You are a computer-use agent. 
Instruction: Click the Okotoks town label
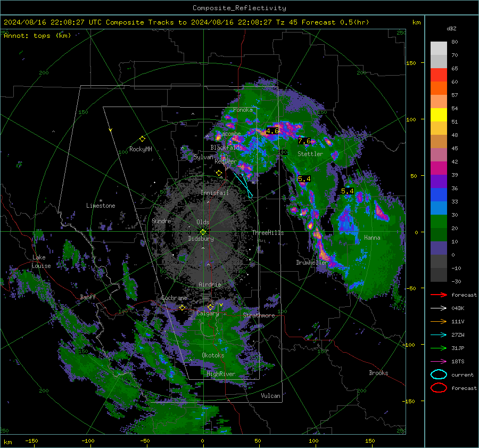[213, 355]
